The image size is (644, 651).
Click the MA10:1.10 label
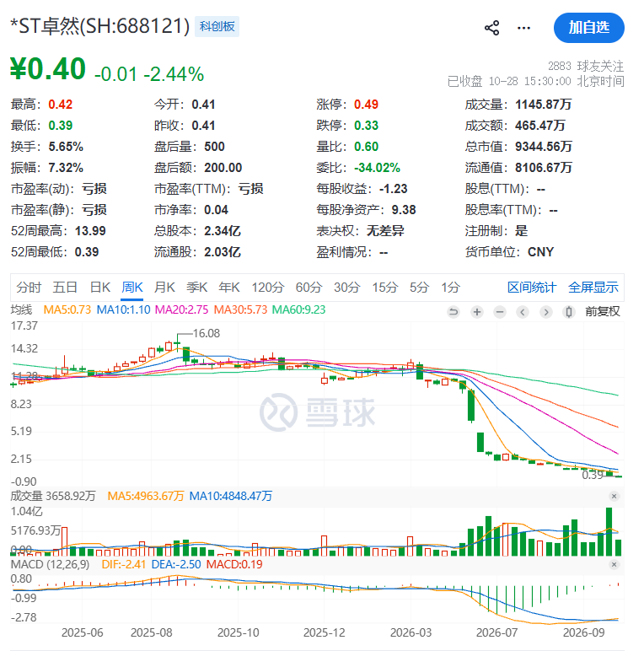(123, 309)
